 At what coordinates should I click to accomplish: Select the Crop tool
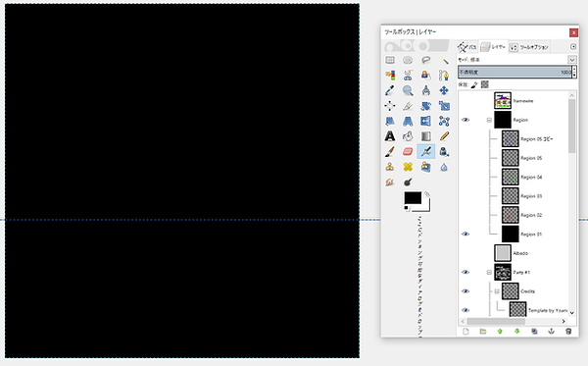tap(408, 106)
